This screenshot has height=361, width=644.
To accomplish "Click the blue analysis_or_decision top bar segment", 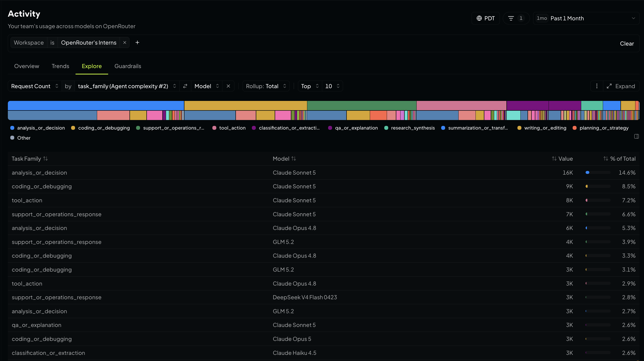I will (96, 106).
